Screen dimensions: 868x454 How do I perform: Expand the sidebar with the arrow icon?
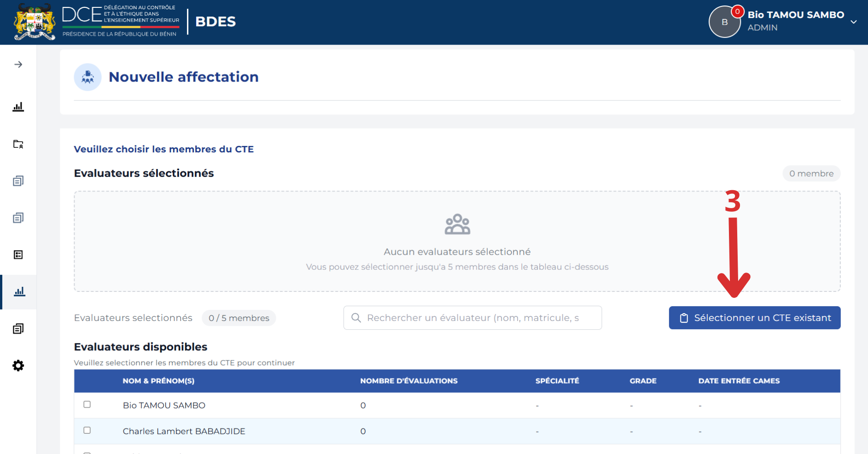[x=18, y=64]
